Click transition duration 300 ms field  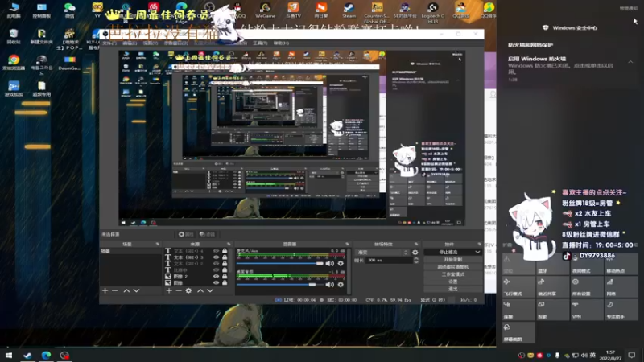(389, 260)
